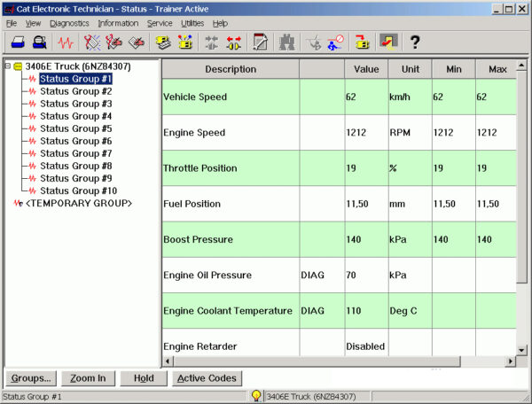Click the vertical scrollbar thumb
Image resolution: width=532 pixels, height=404 pixels.
(521, 176)
